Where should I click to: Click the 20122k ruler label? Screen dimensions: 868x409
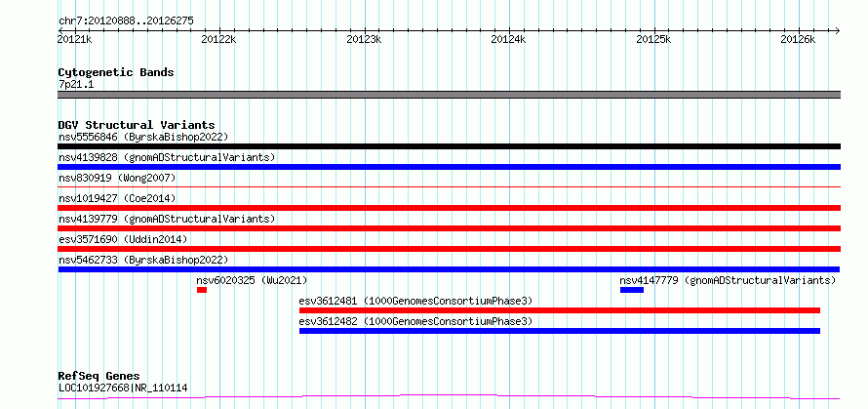point(219,40)
